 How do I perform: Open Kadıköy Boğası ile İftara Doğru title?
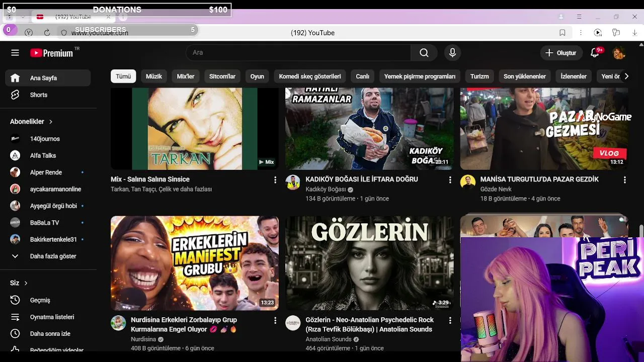tap(362, 179)
